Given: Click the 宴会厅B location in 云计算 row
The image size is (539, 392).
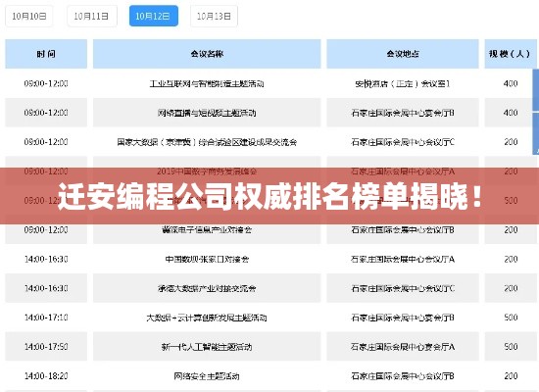Looking at the screenshot, I should [x=403, y=318].
